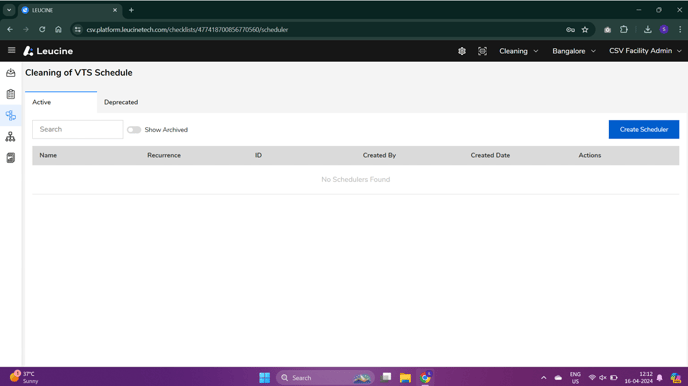Reload the page with the browser refresh icon

click(42, 29)
